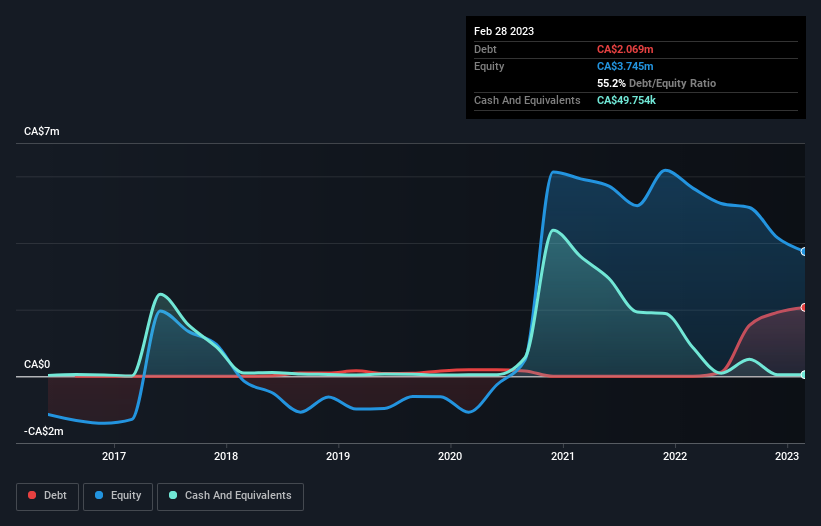Click the CA$2.069m debt value
The width and height of the screenshot is (821, 526).
coord(625,49)
